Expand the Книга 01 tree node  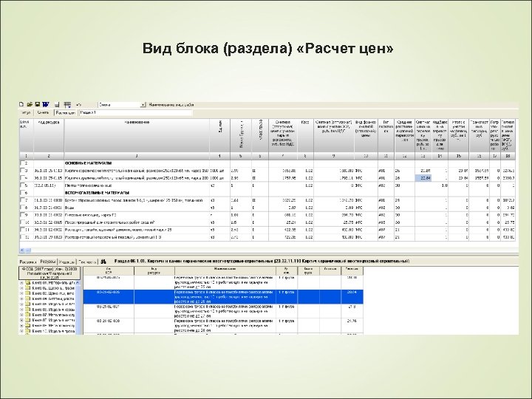(21, 282)
